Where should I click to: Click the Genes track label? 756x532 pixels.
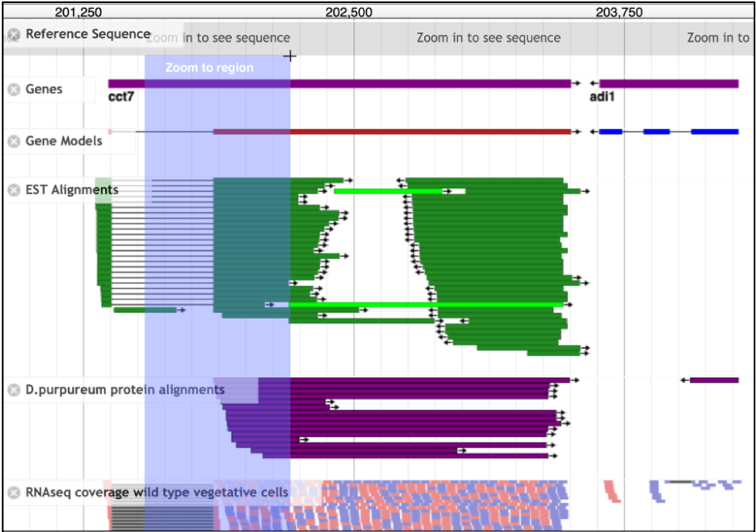[44, 89]
